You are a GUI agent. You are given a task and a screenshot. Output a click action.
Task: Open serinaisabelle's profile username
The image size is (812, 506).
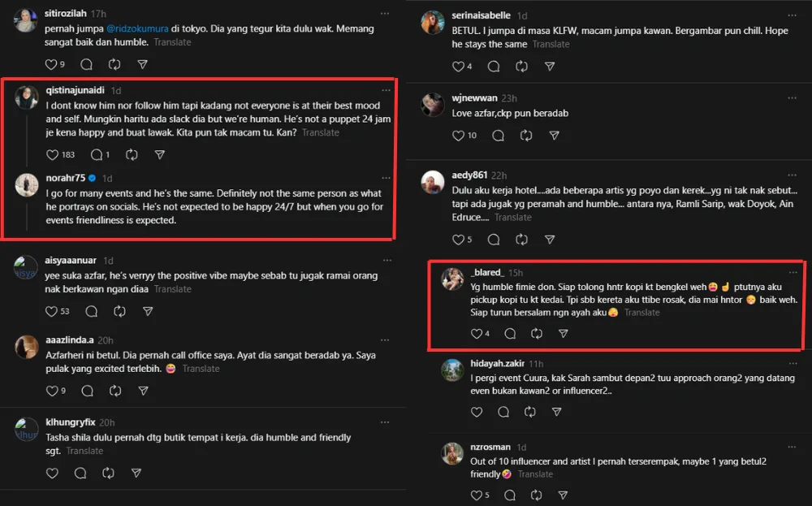click(x=482, y=15)
